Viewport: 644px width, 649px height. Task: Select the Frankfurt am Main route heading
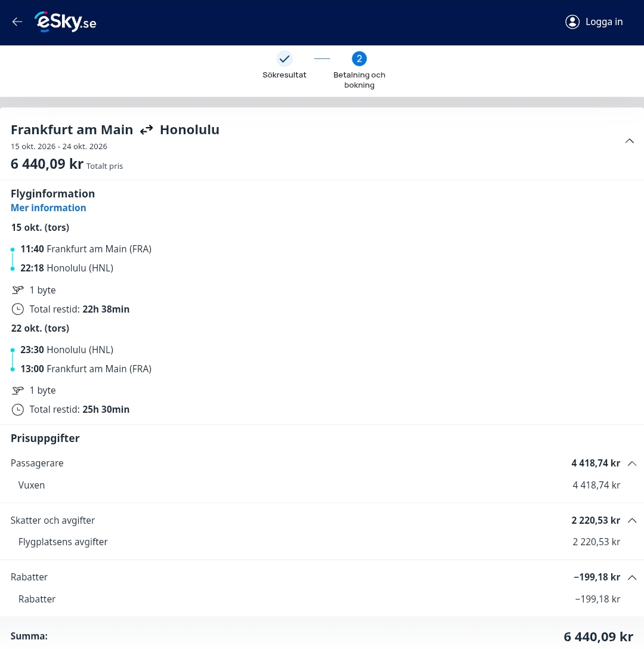[72, 130]
